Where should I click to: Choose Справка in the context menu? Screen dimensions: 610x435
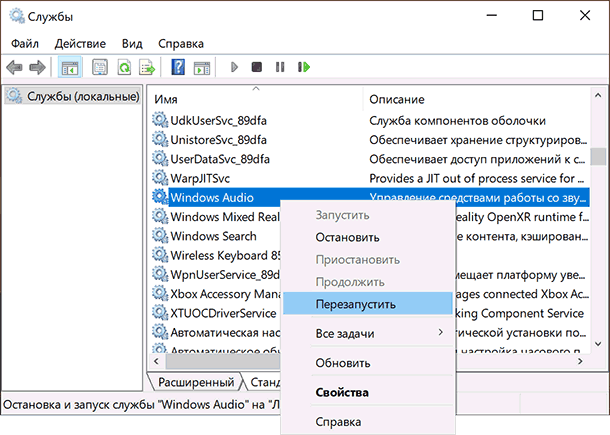pyautogui.click(x=367, y=422)
